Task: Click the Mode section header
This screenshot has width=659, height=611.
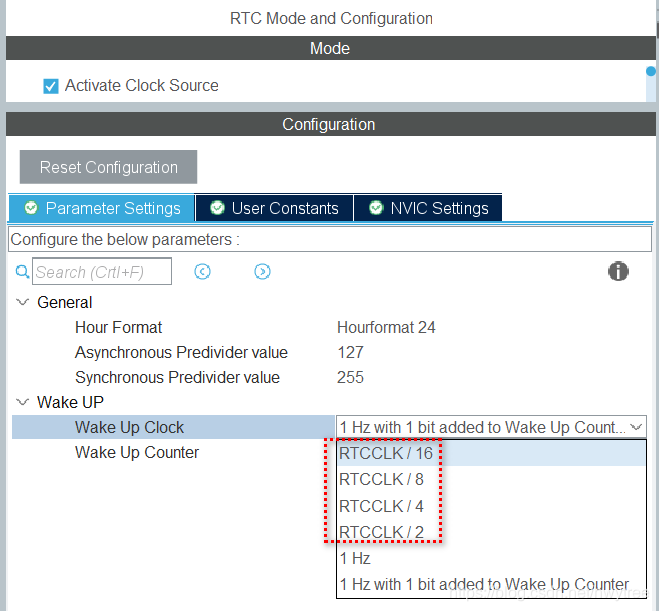Action: (x=330, y=48)
